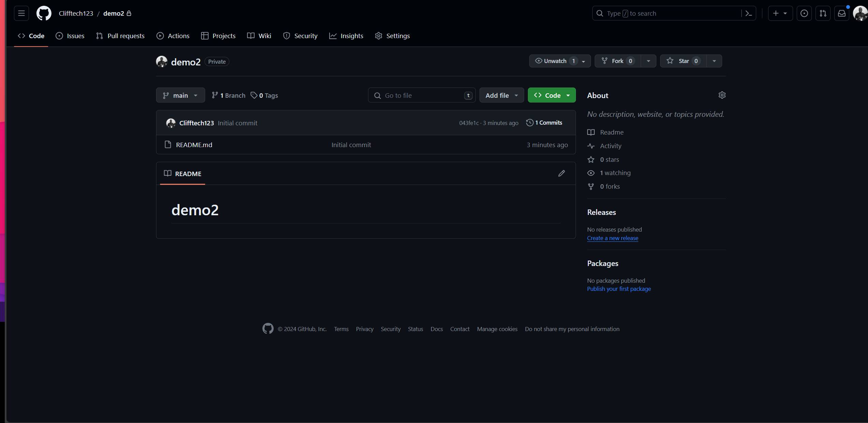Open the plus create-new dropdown

[x=780, y=13]
